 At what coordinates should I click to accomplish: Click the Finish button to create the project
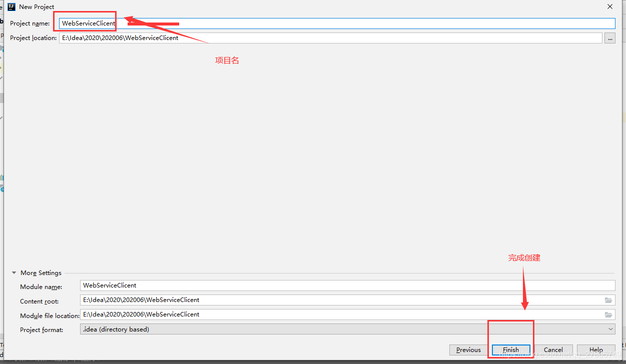[510, 350]
